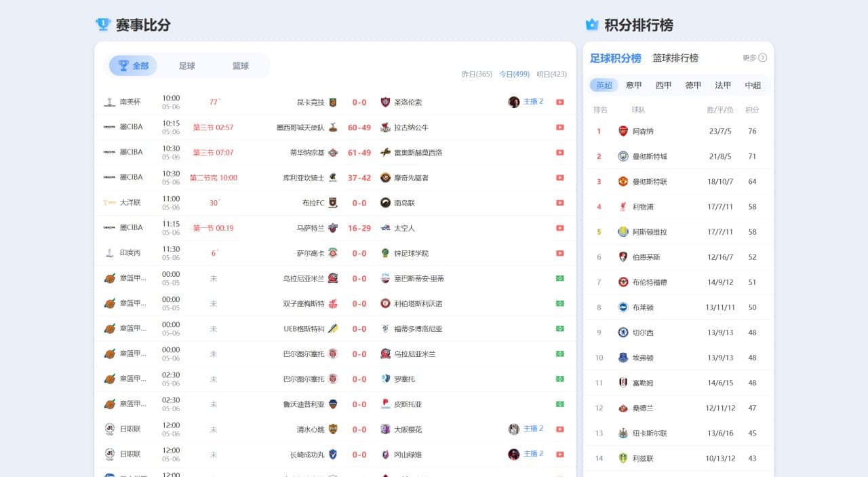The height and width of the screenshot is (477, 868).
Task: Click 主播 2 link for 清水心跳 match
Action: (x=534, y=429)
